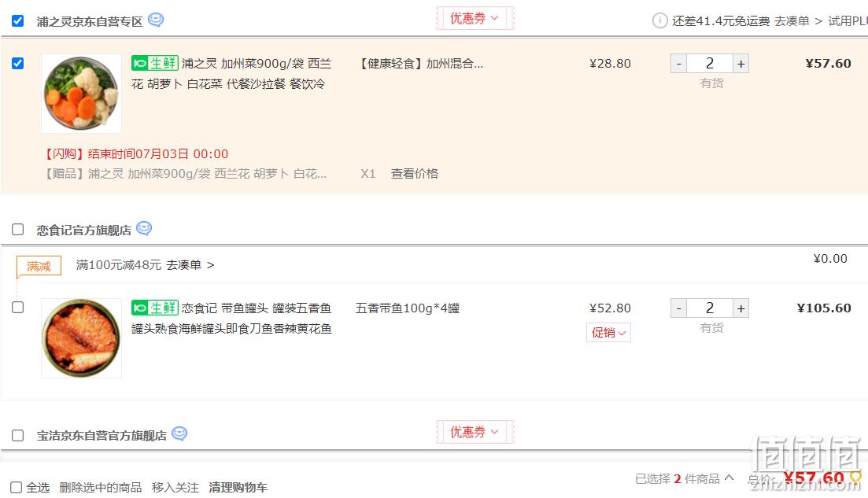Screen dimensions: 868x498
Task: Click the 加州菜 quantity input field
Action: tap(710, 64)
